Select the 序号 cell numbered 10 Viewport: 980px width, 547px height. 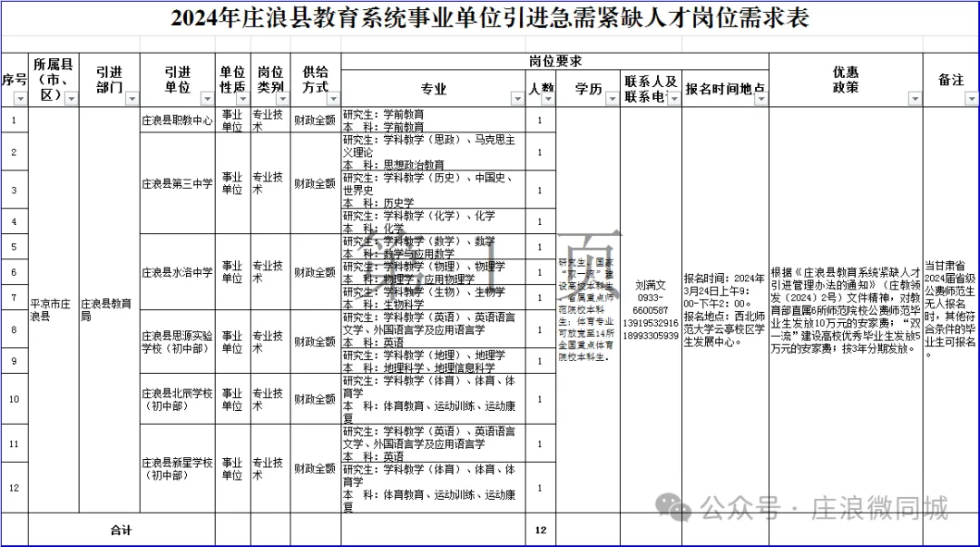point(15,399)
